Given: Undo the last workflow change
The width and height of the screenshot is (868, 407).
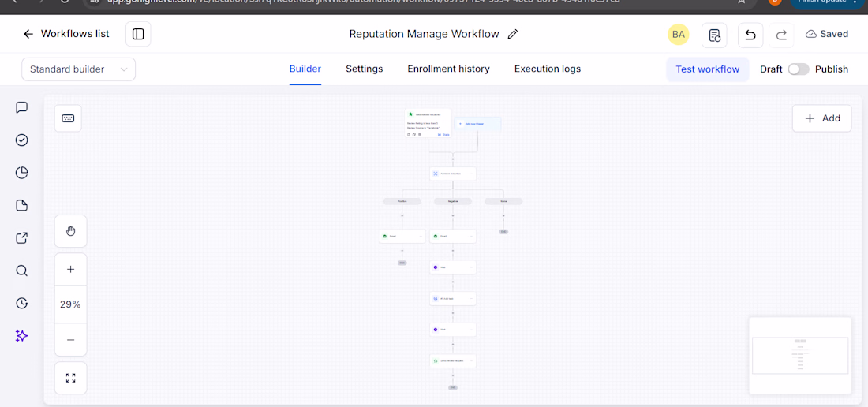Looking at the screenshot, I should [750, 35].
